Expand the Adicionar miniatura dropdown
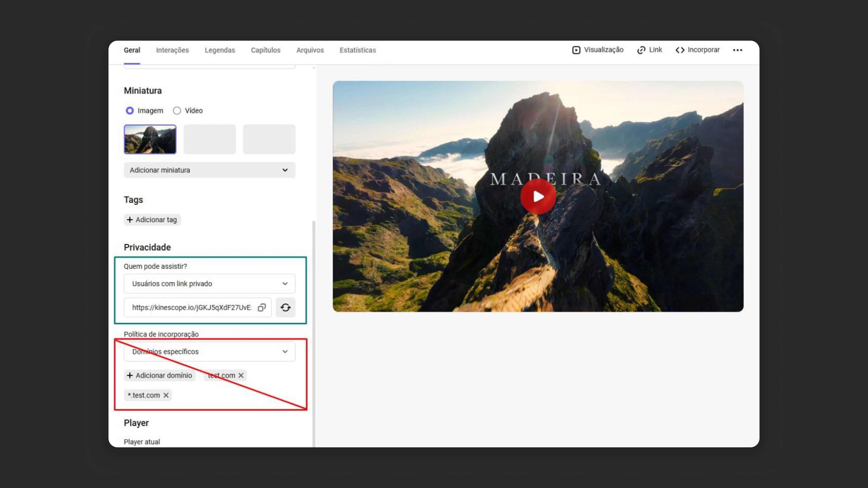Screen dimensions: 868x488 coord(210,170)
